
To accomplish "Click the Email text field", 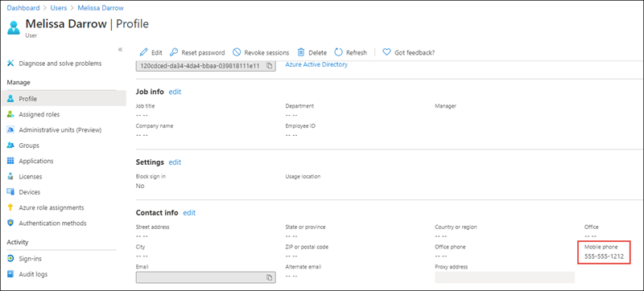I will (206, 277).
